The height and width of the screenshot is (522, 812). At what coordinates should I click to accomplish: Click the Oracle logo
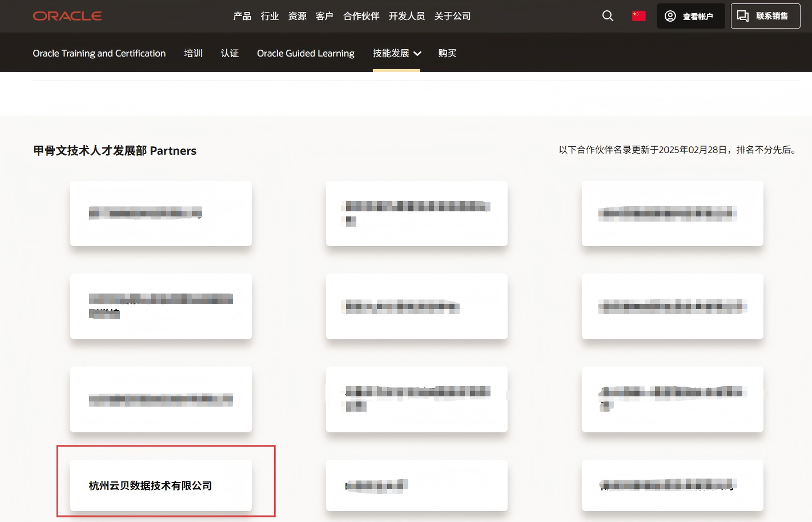coord(67,16)
